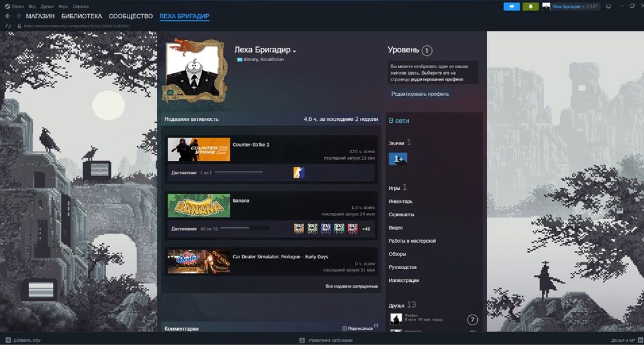Click the Counter-Strike 2 achievement icon
The image size is (644, 345).
point(299,173)
